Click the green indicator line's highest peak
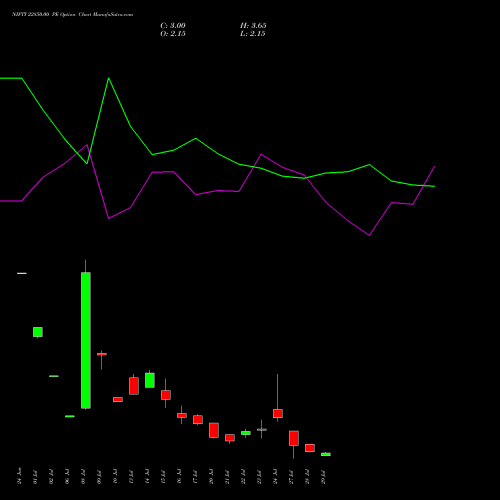Image resolution: width=500 pixels, height=500 pixels. pyautogui.click(x=109, y=78)
